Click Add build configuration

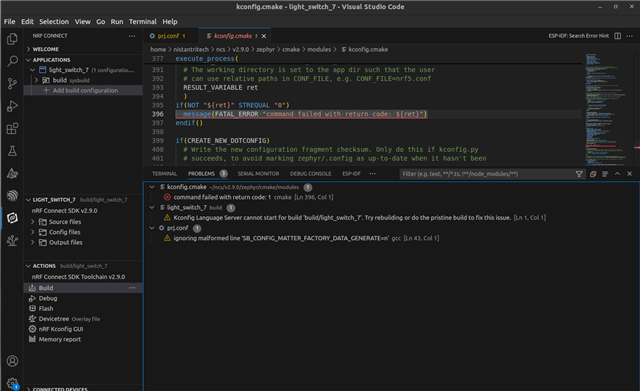point(85,90)
